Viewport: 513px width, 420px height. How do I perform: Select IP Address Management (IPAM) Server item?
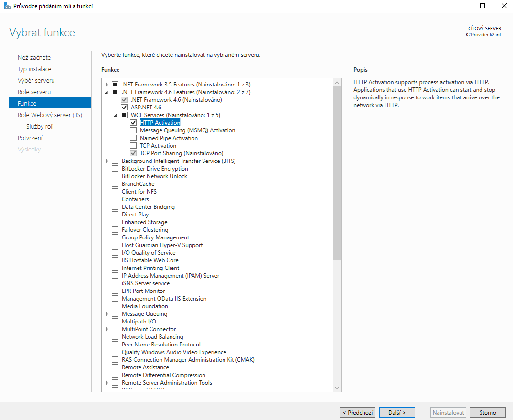(x=171, y=276)
